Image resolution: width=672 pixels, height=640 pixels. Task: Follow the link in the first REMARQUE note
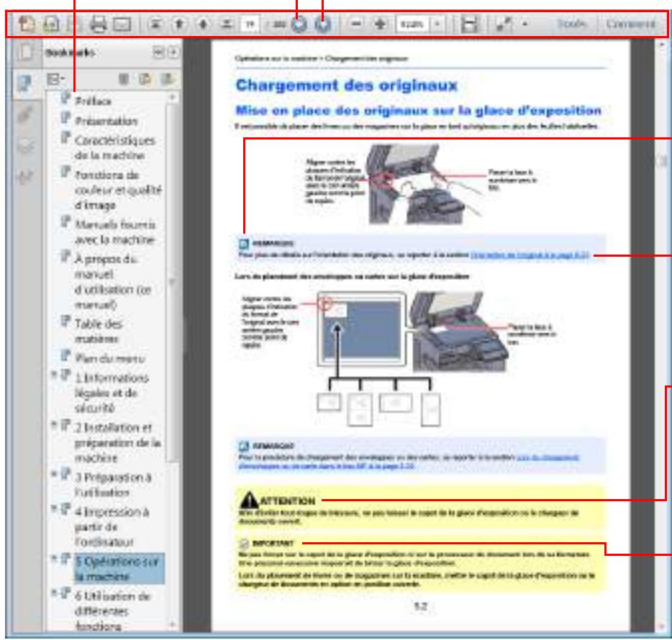[x=530, y=255]
